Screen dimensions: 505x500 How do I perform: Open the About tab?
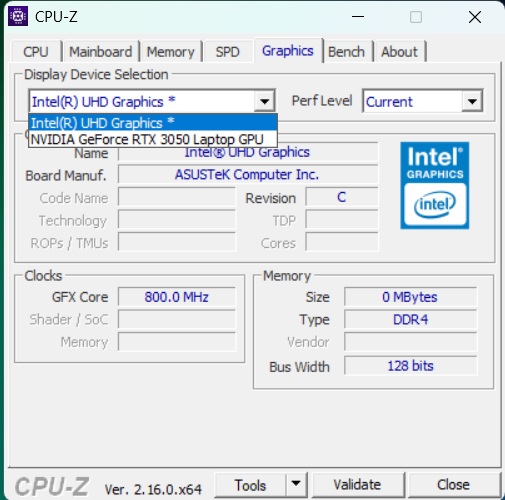click(x=399, y=52)
